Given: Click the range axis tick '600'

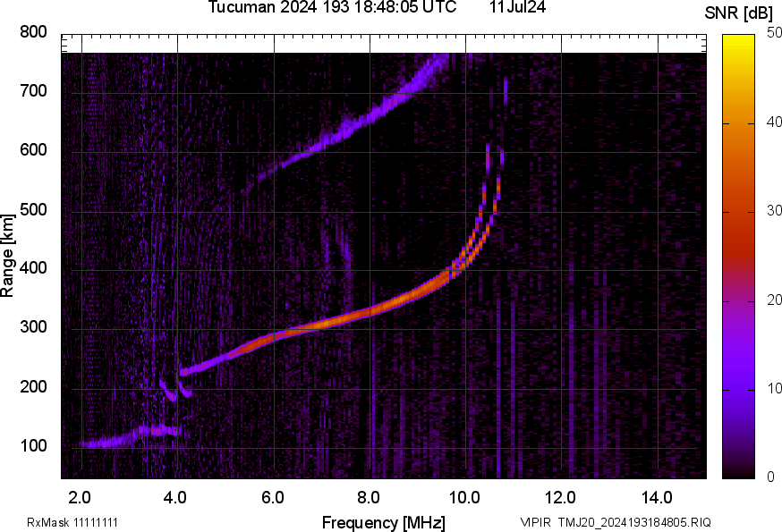Looking at the screenshot, I should point(33,150).
